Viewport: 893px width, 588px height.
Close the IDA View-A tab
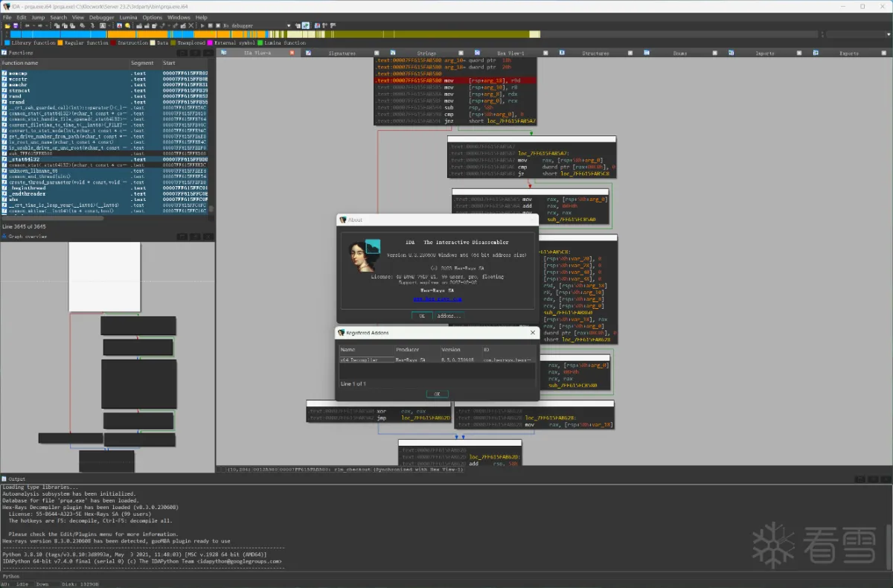point(291,54)
